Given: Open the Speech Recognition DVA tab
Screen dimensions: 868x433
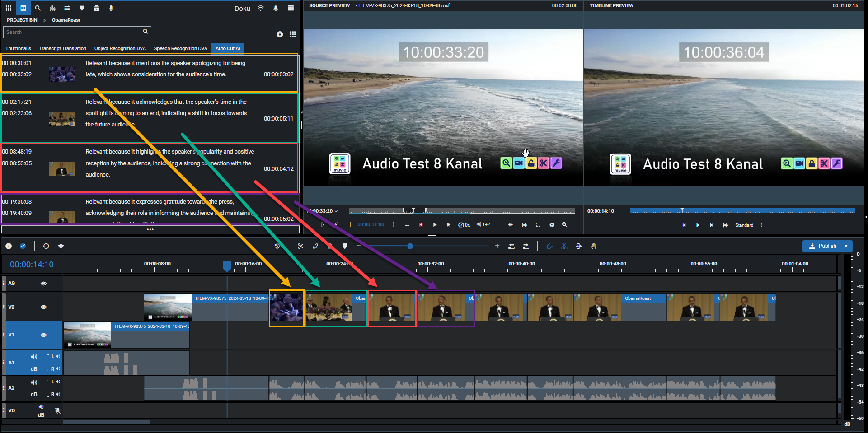Looking at the screenshot, I should click(x=180, y=48).
